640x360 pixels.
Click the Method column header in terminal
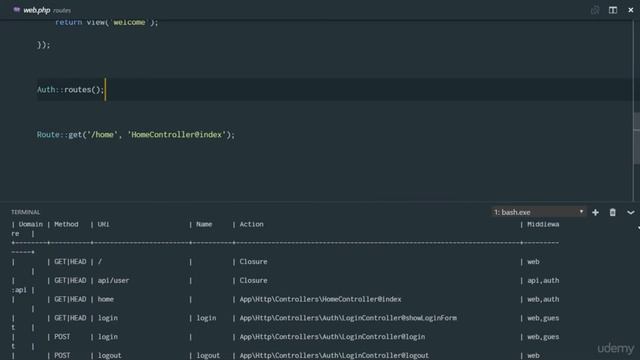[66, 224]
